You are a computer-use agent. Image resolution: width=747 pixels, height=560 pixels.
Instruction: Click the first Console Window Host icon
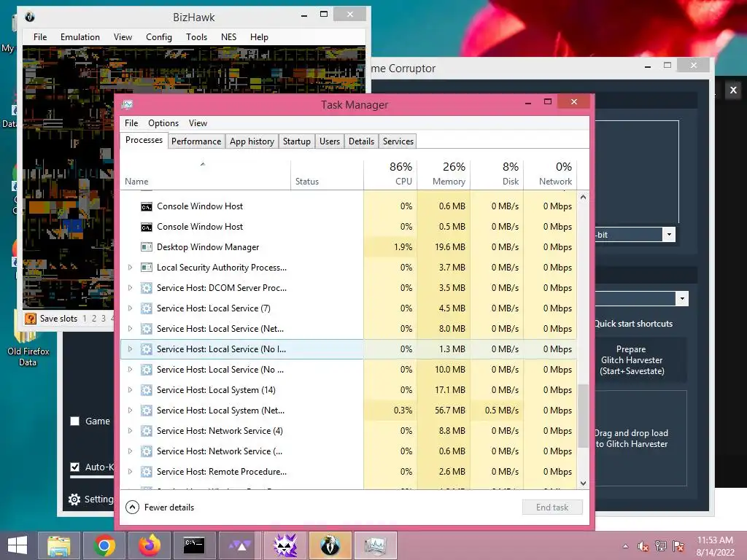pyautogui.click(x=146, y=206)
